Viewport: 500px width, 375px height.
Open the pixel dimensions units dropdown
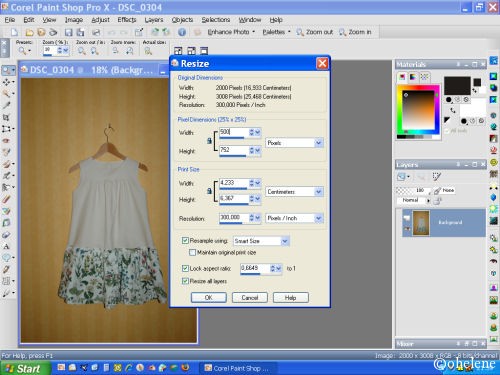point(318,143)
